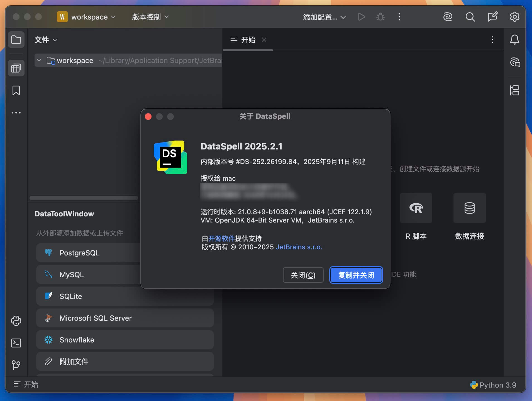This screenshot has height=401, width=532.
Task: Click the file tree horizontal scrollbar
Action: click(84, 198)
